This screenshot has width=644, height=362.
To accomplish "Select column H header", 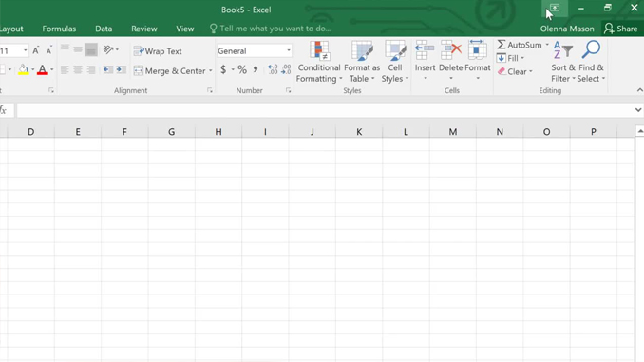I will (x=218, y=132).
